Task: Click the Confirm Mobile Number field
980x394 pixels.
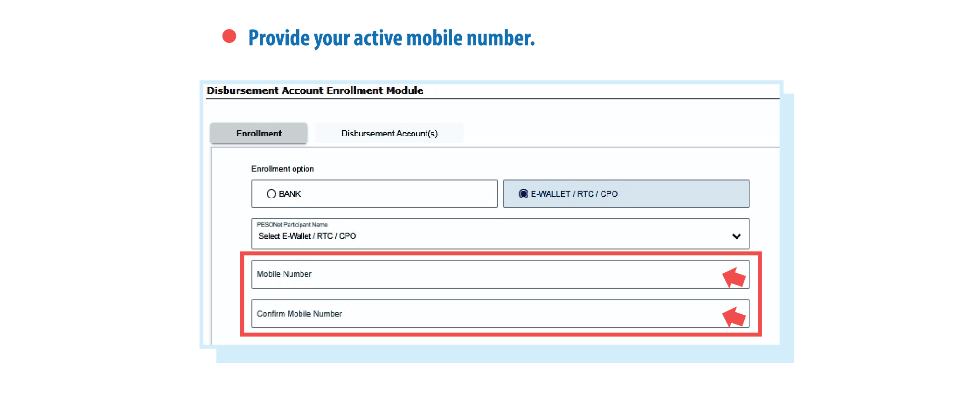Action: click(500, 313)
